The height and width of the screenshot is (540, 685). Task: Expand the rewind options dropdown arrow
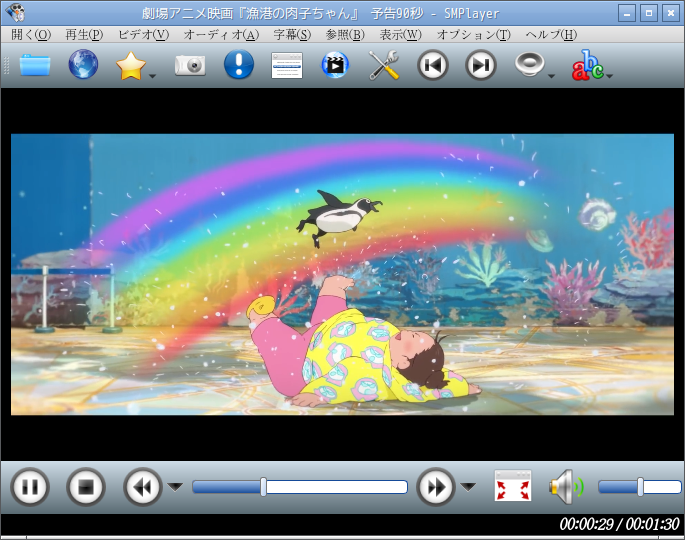click(175, 487)
